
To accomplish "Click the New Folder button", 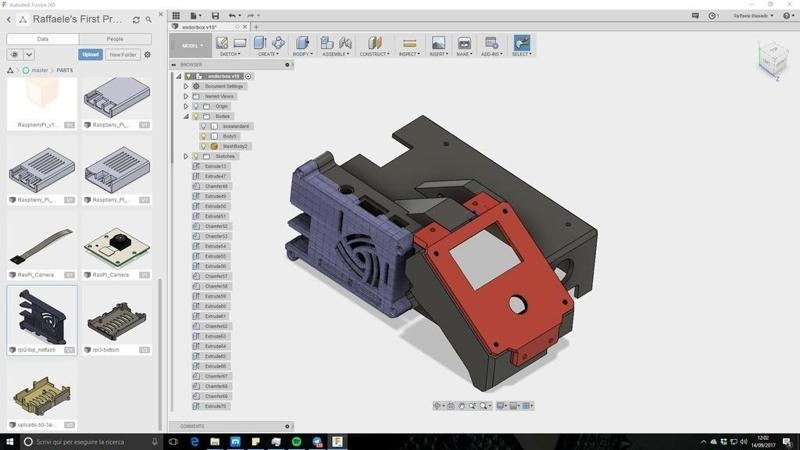I will [123, 54].
